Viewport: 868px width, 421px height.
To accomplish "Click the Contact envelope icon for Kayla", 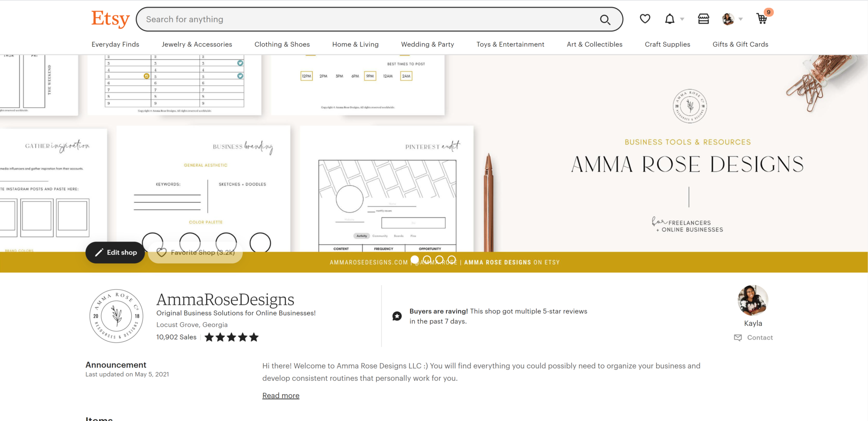I will [737, 337].
